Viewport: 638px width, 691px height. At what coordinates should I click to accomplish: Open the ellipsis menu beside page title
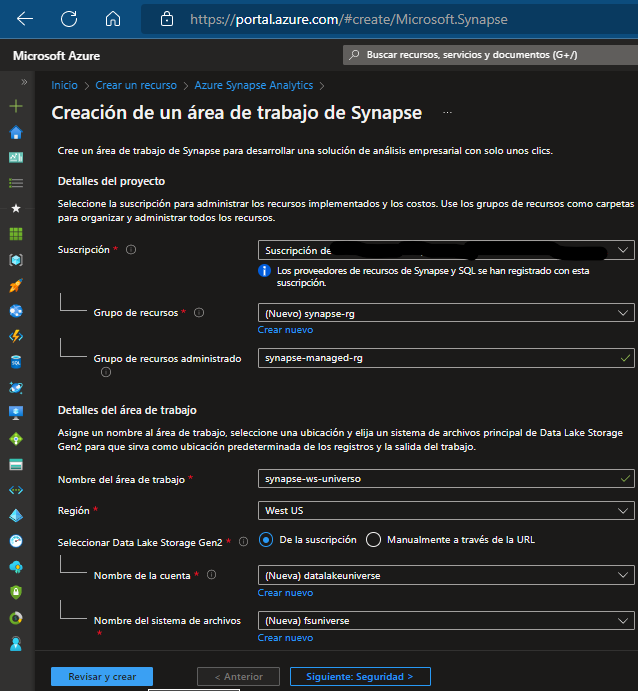coord(447,112)
